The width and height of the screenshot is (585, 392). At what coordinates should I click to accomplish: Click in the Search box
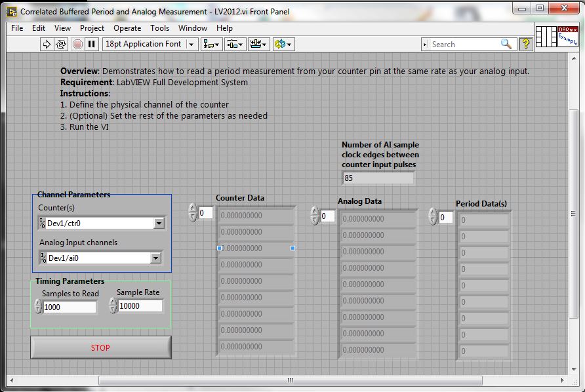[464, 45]
